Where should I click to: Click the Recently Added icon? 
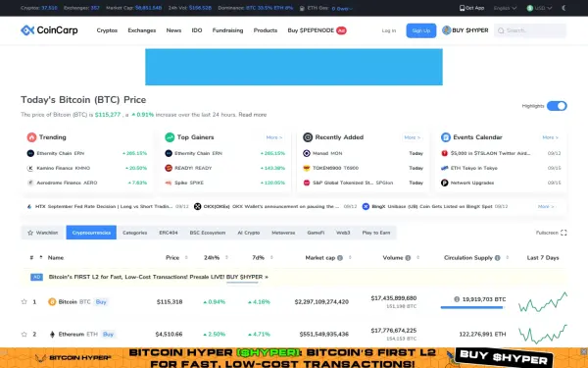(x=308, y=137)
